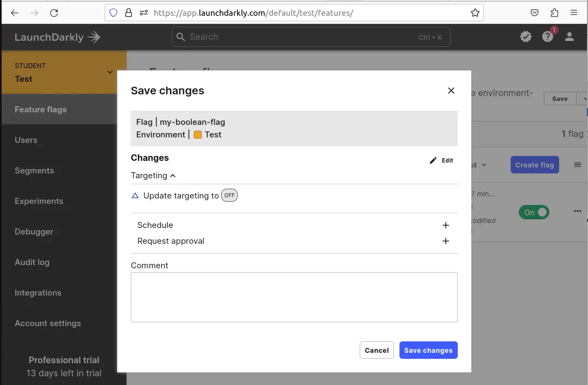588x385 pixels.
Task: Click in the Comment text area
Action: (294, 297)
